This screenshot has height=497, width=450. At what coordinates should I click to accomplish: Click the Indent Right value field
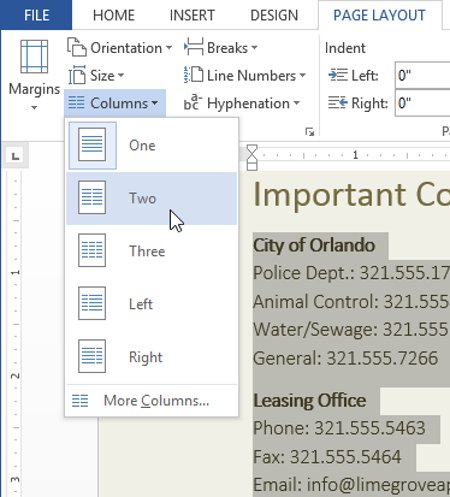click(x=423, y=103)
